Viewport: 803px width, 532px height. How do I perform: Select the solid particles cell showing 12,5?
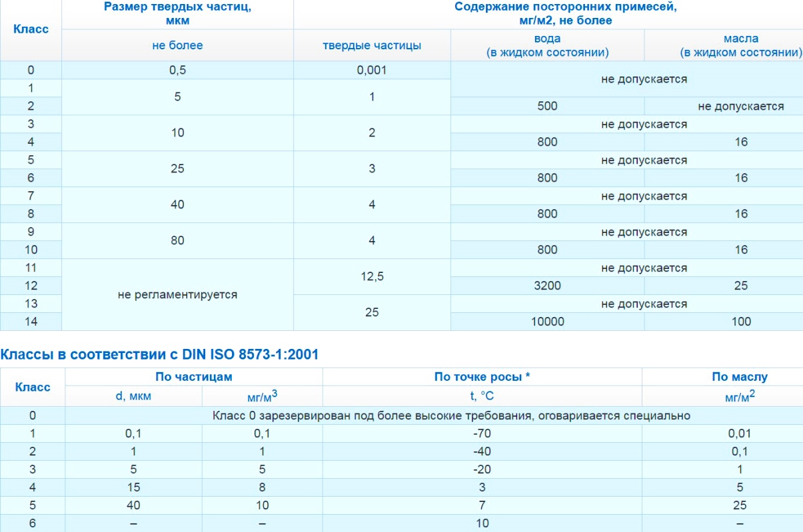tap(372, 276)
